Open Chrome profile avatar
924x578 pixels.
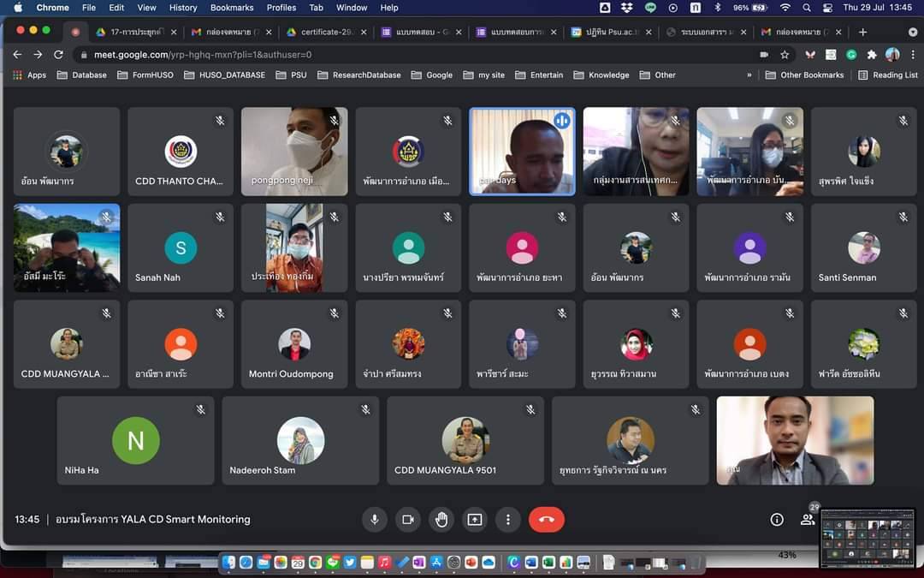tap(892, 55)
